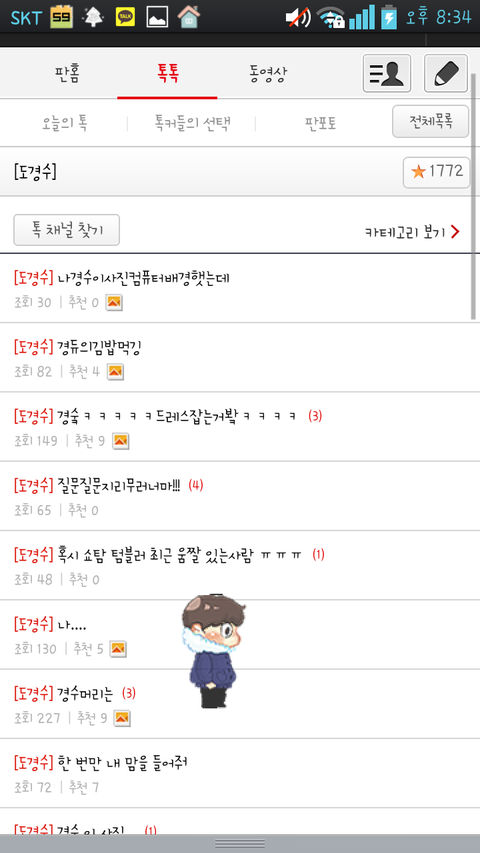Tap the bottom drawer handle bar
This screenshot has width=480, height=853.
(x=240, y=844)
